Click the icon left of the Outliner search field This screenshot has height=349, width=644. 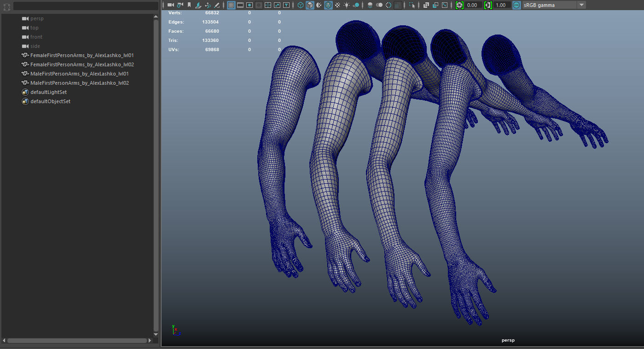point(6,7)
